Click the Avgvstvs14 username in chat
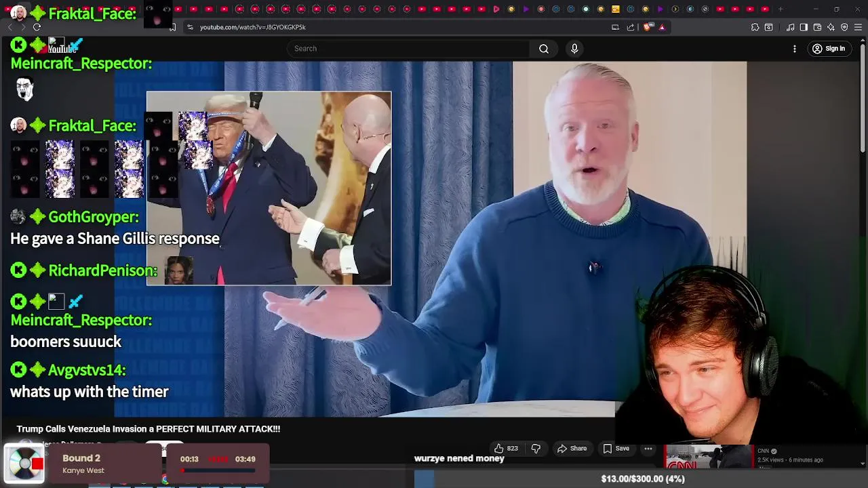The image size is (868, 488). (87, 370)
